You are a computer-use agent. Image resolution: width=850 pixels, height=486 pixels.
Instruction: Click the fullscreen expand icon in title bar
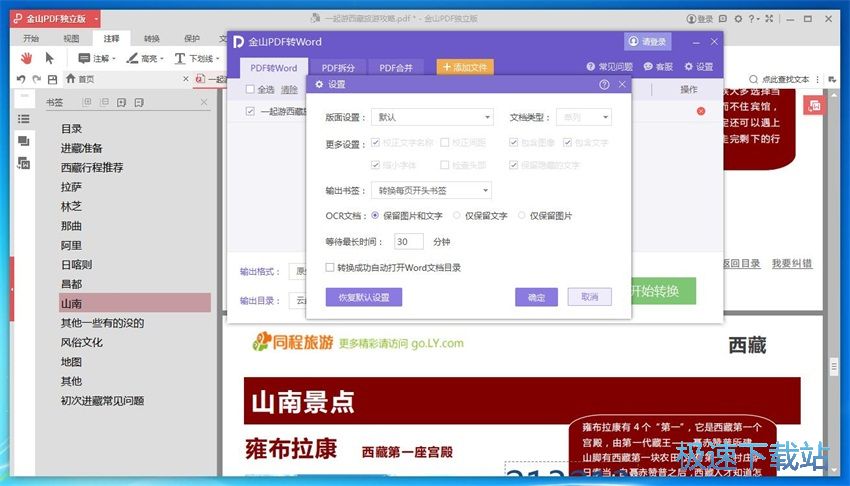[769, 18]
